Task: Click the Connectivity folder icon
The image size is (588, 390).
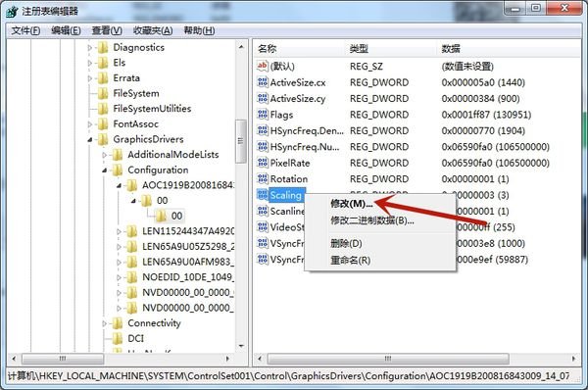Action: pyautogui.click(x=118, y=323)
